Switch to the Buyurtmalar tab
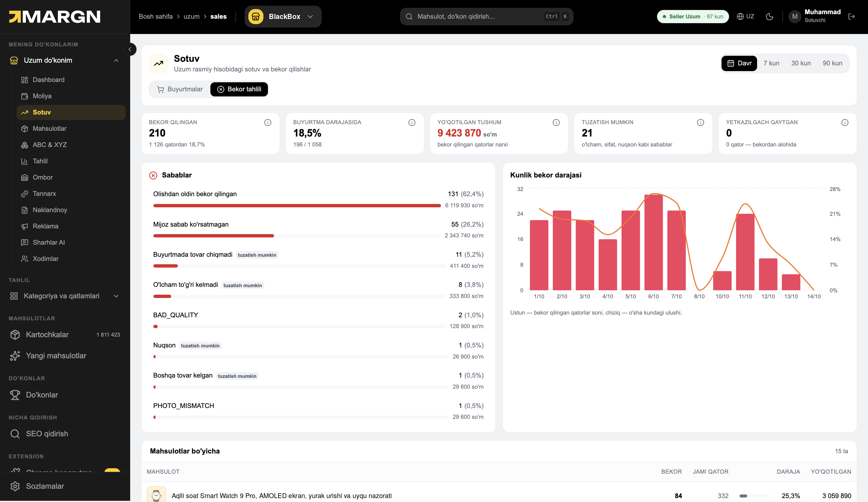 pos(180,89)
